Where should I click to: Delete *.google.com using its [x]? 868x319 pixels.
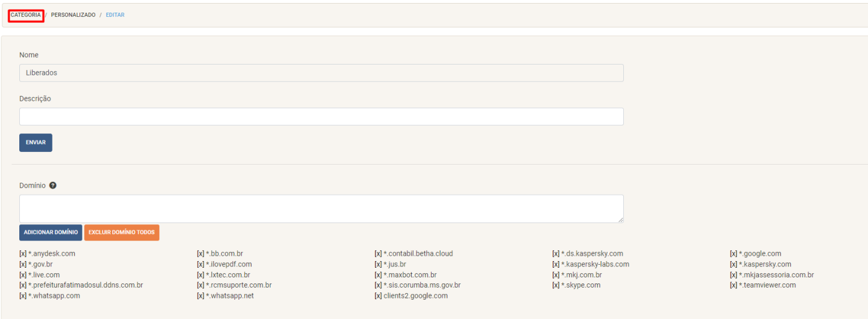(734, 254)
